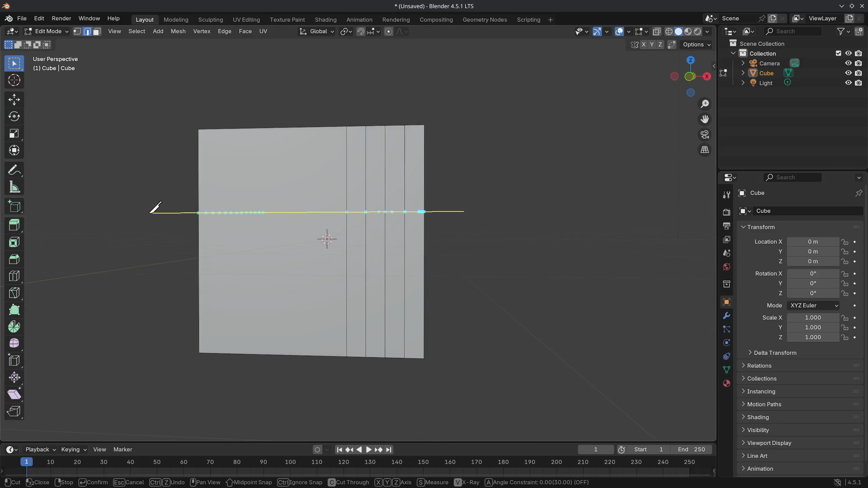Click the Options button in viewport header
Viewport: 868px width, 488px height.
(x=696, y=44)
